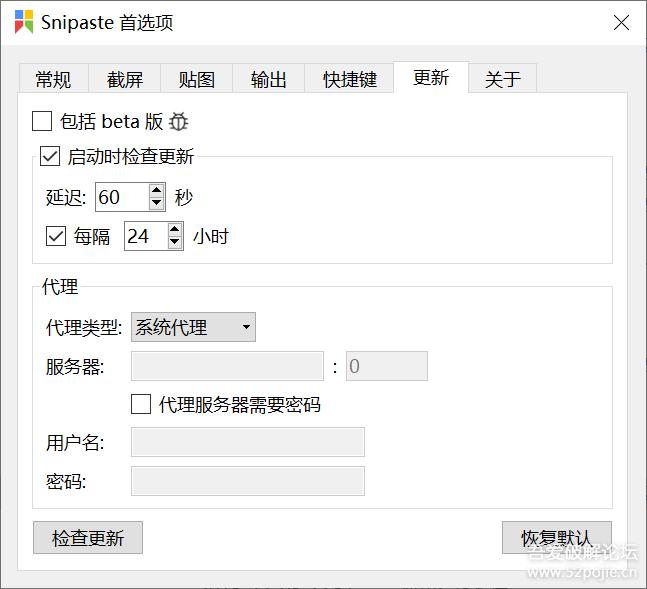Increase the 延迟 seconds value
Viewport: 647px width, 589px height.
156,190
